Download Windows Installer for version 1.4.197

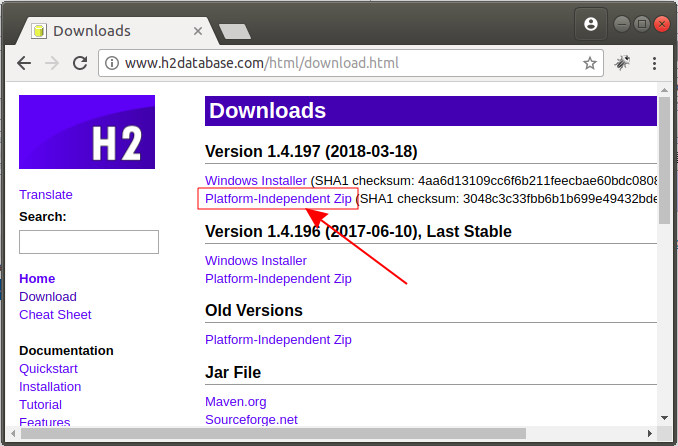[256, 180]
